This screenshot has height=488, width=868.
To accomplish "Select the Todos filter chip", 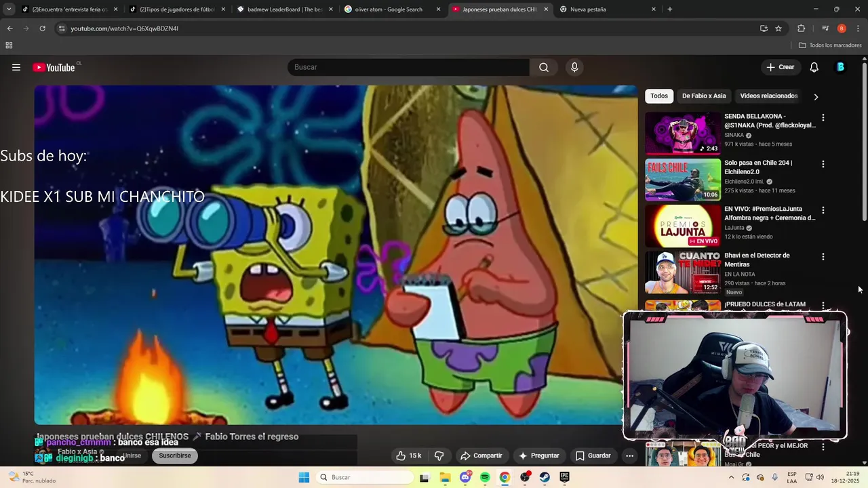I will 659,96.
